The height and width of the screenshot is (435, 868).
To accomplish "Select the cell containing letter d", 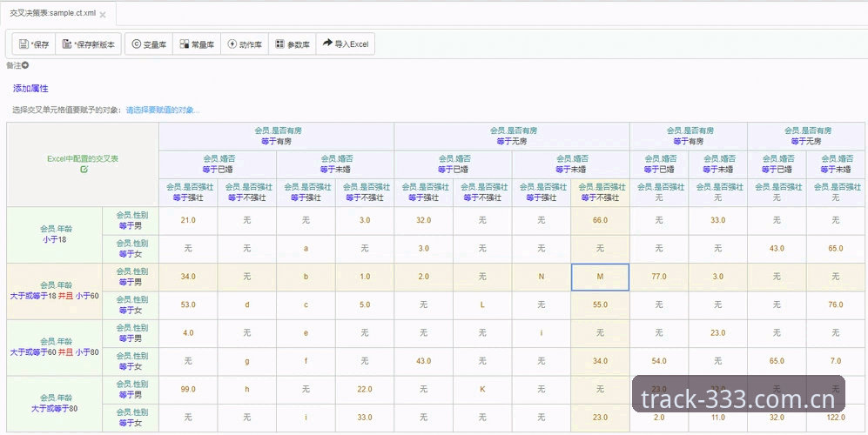I will (247, 305).
